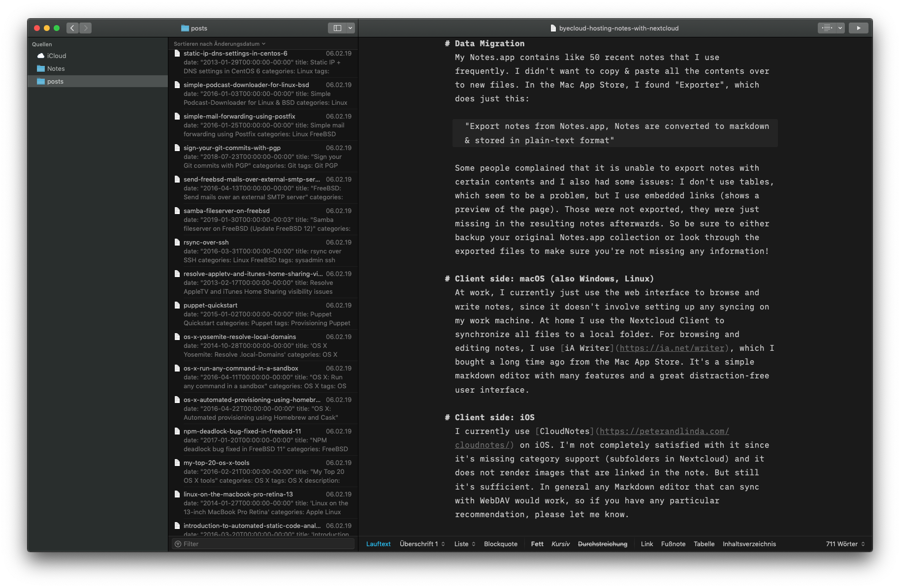Expand the editor view mode dropdown

tap(840, 28)
